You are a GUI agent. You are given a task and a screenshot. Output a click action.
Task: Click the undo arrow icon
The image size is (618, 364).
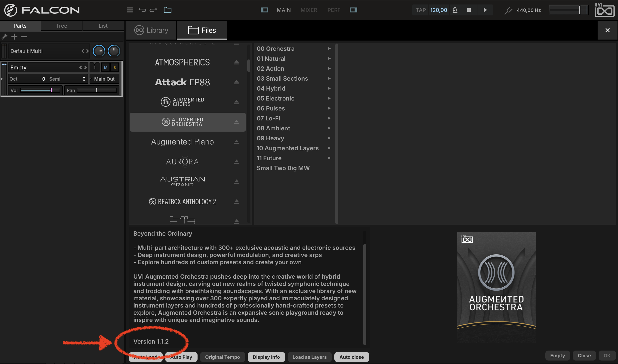tap(142, 10)
